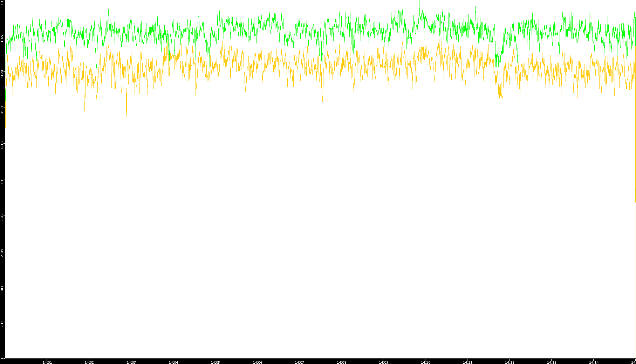Click the 14:08 label on the time axis
This screenshot has height=364, width=636.
point(341,362)
